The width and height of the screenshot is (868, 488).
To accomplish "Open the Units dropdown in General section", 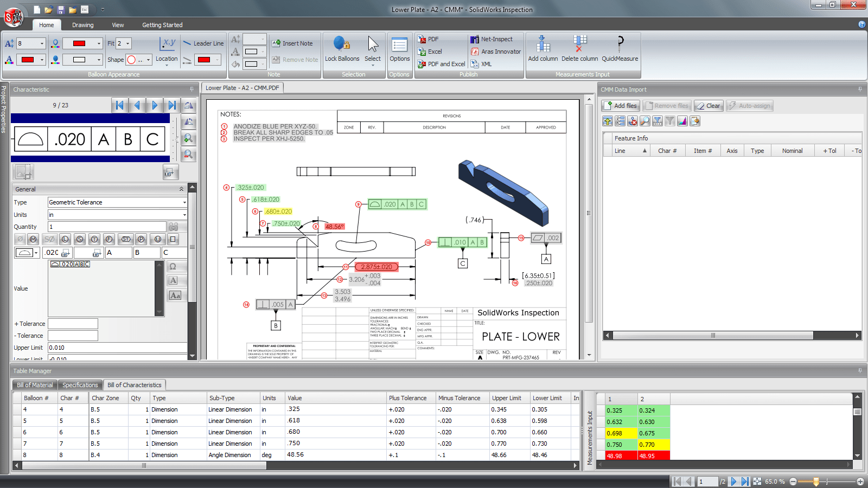I will click(x=185, y=215).
